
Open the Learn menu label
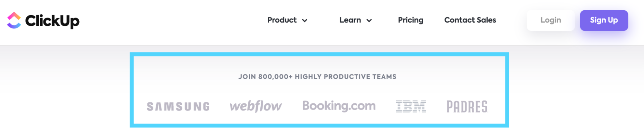pyautogui.click(x=350, y=20)
